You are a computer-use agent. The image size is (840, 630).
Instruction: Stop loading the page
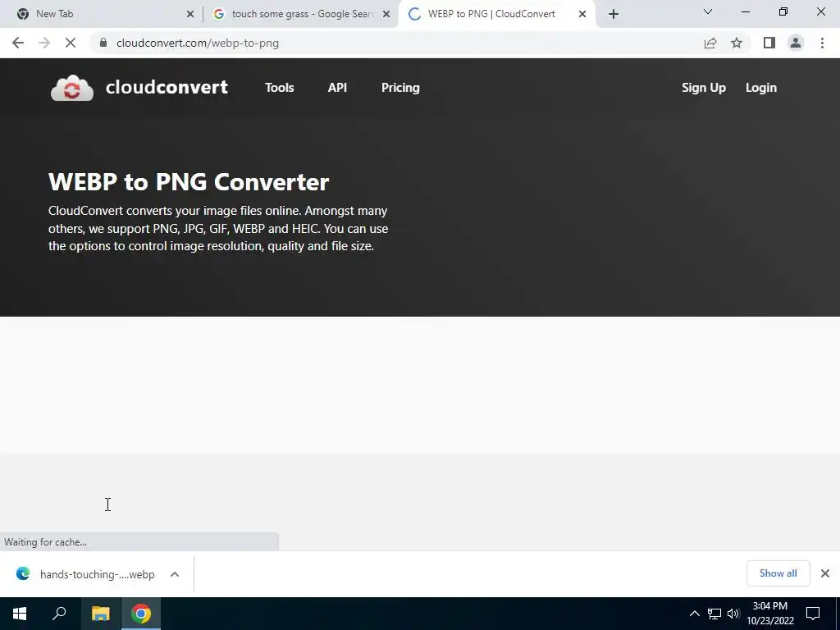pyautogui.click(x=71, y=43)
